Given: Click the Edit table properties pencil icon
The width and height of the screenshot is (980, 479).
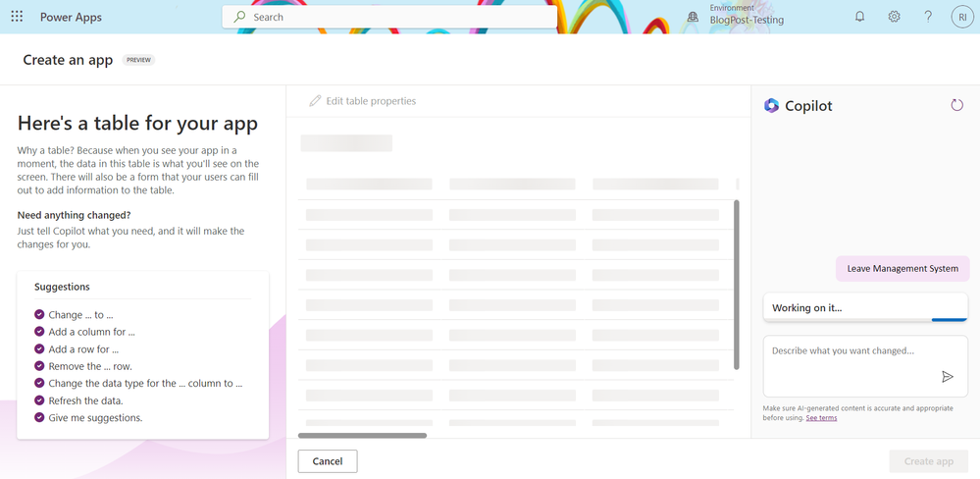Looking at the screenshot, I should point(315,101).
